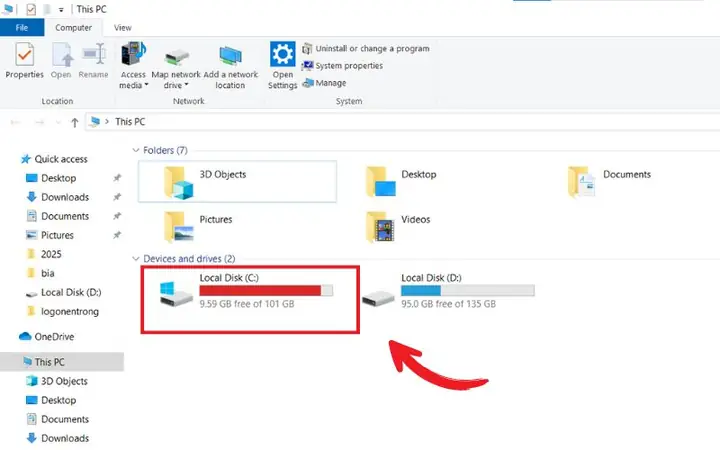The height and width of the screenshot is (450, 720).
Task: Collapse the Devices and drives (2) section
Action: point(136,259)
